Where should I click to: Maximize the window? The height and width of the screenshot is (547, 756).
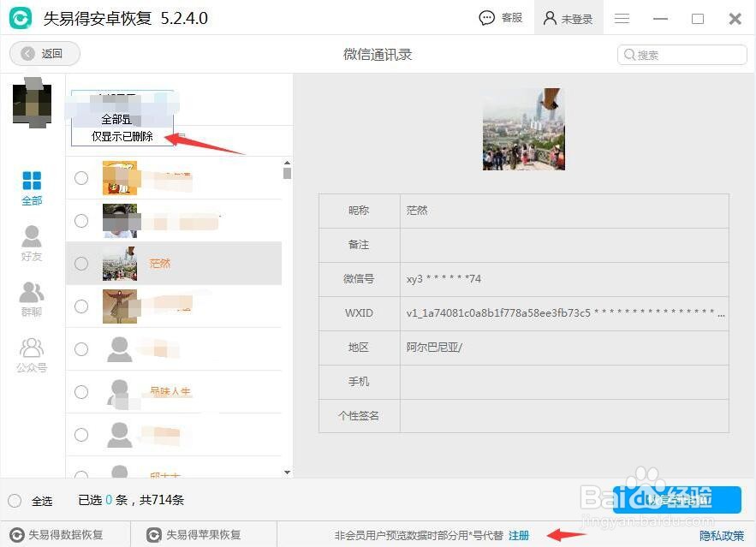click(x=697, y=19)
